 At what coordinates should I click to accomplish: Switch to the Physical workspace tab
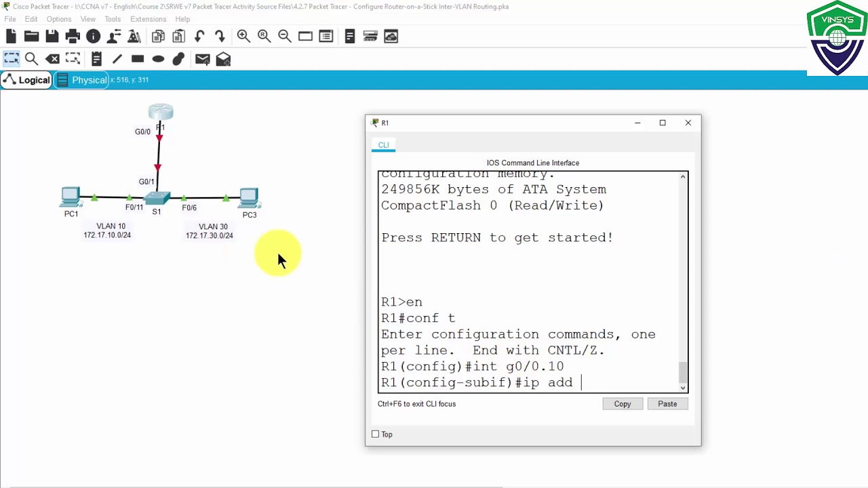pos(81,80)
